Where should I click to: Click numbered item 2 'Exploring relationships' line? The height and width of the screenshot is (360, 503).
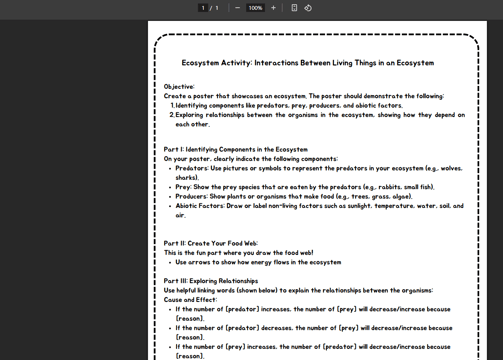pos(317,120)
